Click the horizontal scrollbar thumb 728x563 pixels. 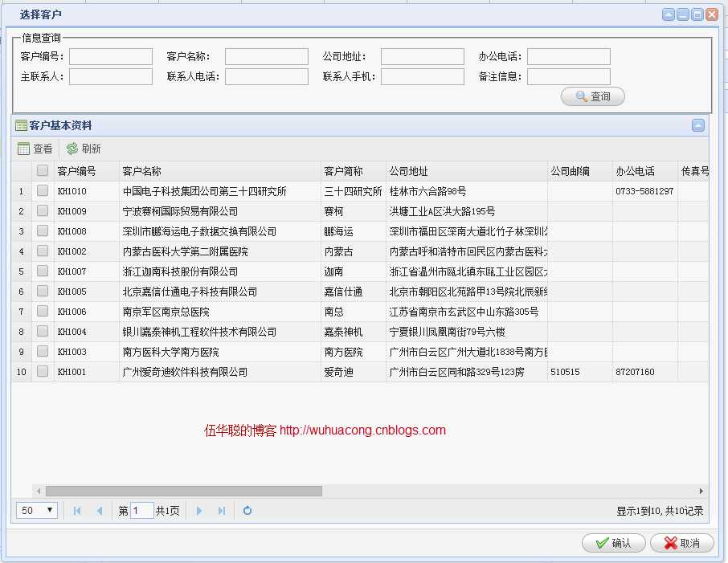coord(184,491)
